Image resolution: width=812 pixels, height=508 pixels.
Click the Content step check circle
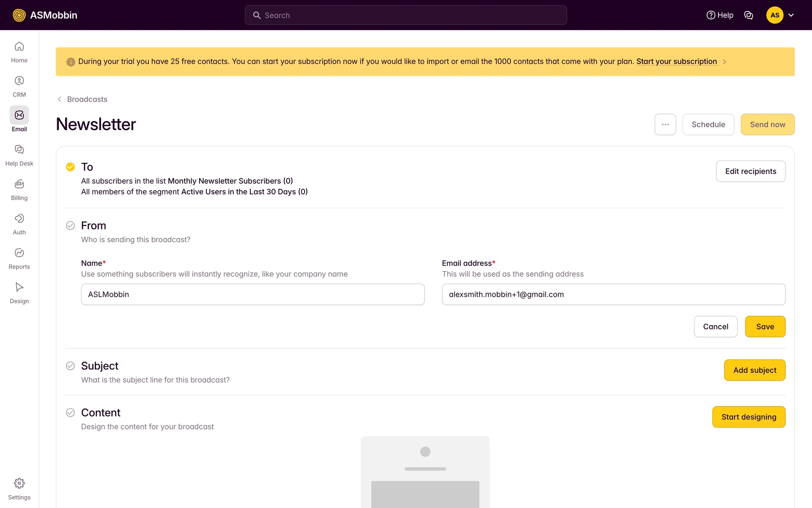70,413
